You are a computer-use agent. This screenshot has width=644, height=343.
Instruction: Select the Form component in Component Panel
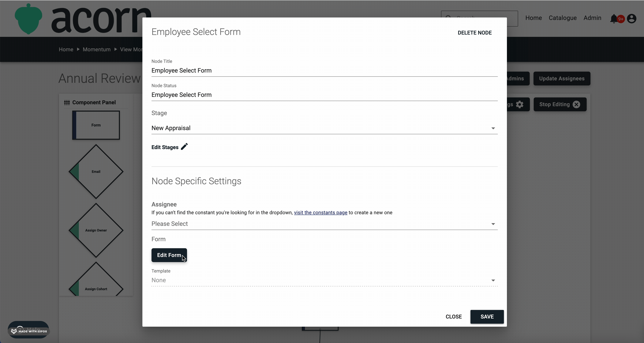(96, 125)
